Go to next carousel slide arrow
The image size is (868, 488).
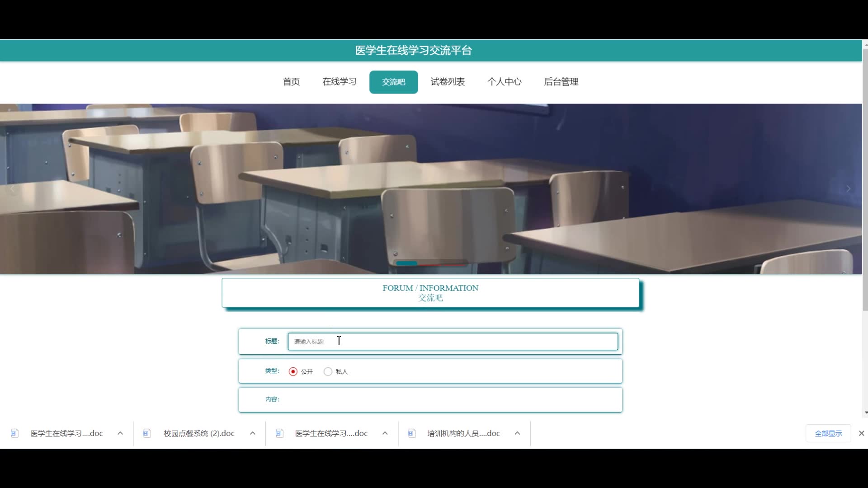click(x=848, y=189)
